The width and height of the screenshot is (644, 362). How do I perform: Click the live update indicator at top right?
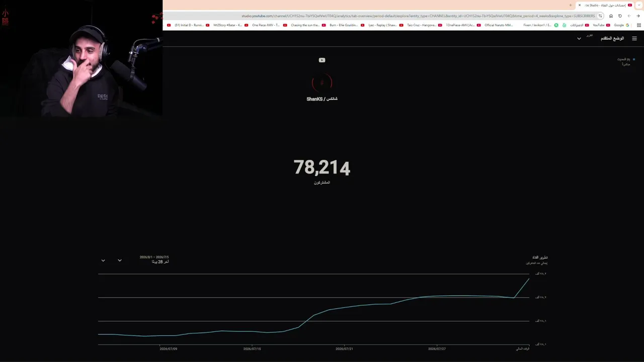(626, 61)
